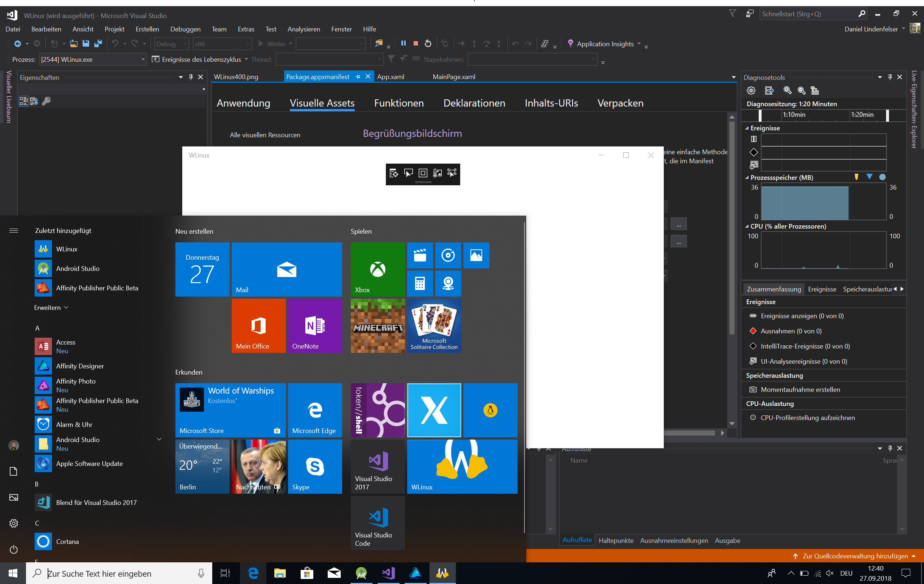This screenshot has height=584, width=924.
Task: Stop debugging with the red square
Action: click(415, 43)
